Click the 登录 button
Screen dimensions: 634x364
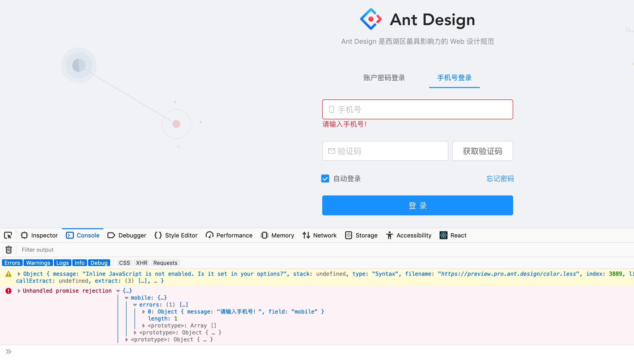click(417, 205)
